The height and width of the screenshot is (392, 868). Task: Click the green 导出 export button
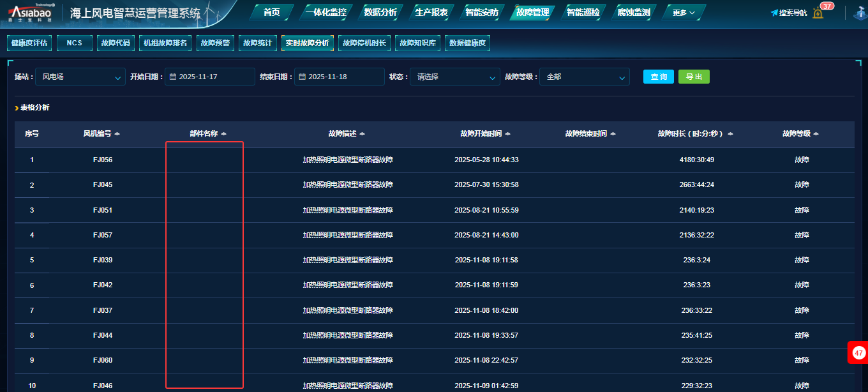point(694,77)
